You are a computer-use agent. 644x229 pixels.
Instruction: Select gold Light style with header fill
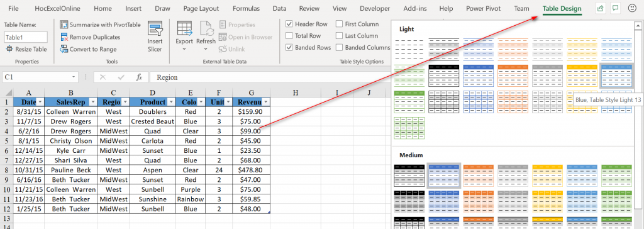tap(582, 75)
